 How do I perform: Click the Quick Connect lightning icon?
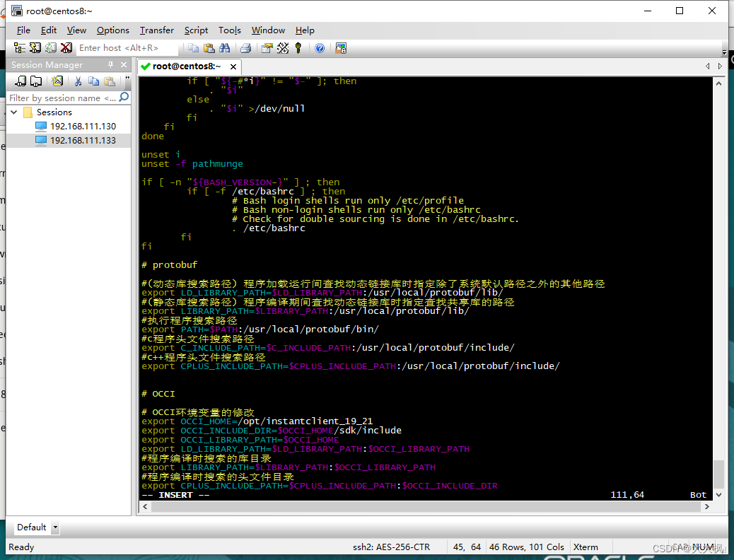coord(35,48)
